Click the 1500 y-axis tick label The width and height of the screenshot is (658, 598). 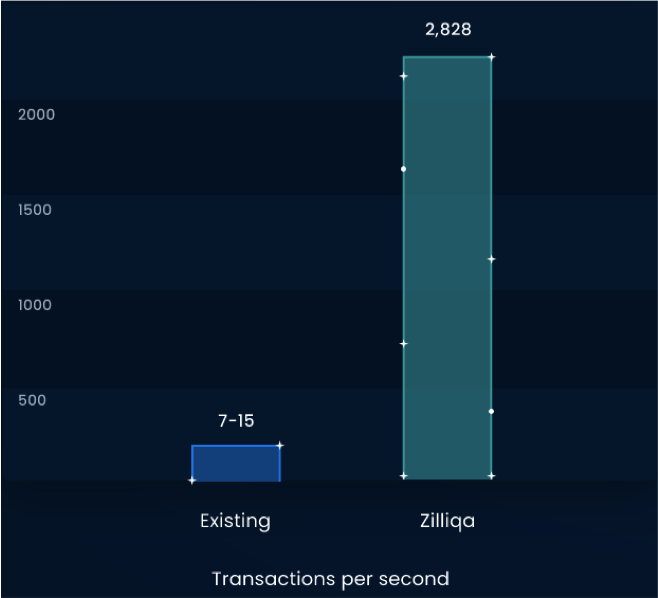[x=35, y=210]
